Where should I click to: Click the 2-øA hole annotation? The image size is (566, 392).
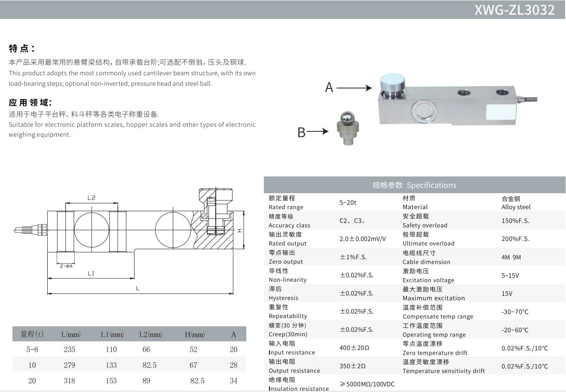click(x=66, y=266)
